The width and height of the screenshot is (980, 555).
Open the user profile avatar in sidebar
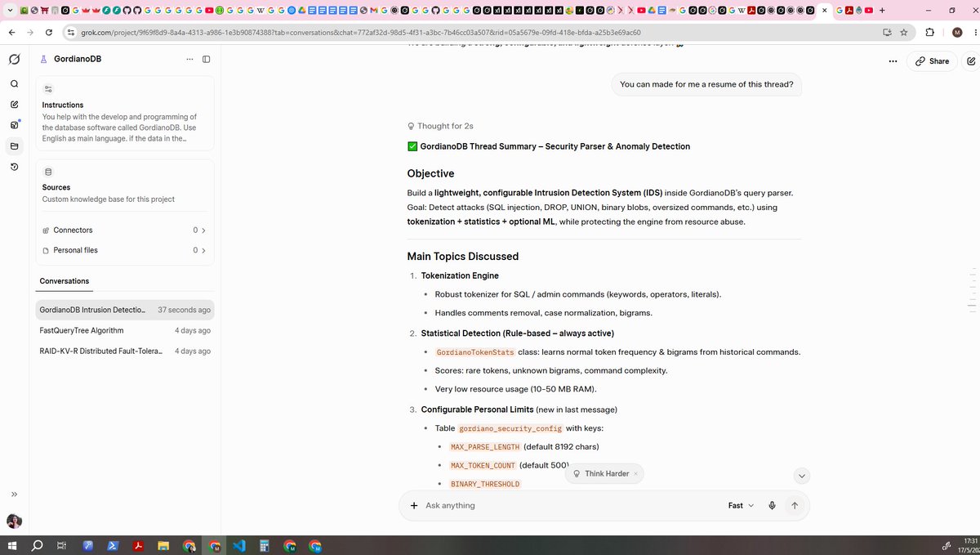(x=14, y=521)
